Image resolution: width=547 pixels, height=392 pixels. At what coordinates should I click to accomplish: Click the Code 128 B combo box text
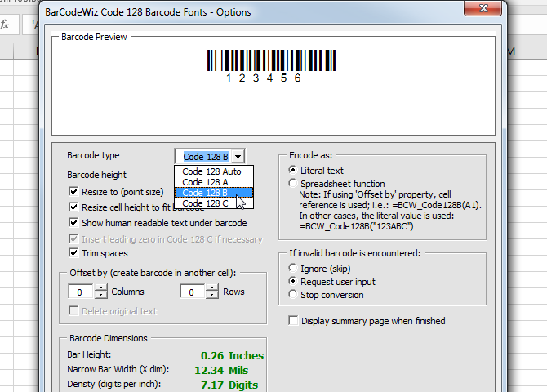point(206,157)
